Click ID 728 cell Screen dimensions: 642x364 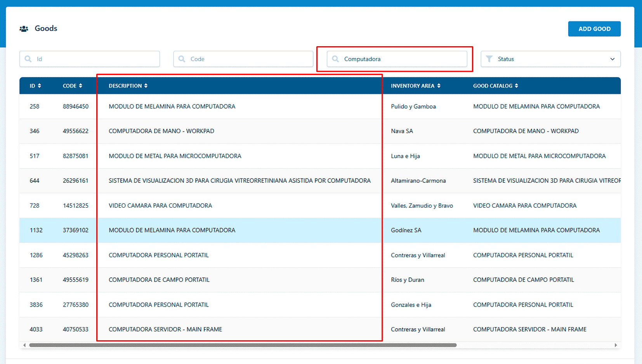tap(35, 206)
